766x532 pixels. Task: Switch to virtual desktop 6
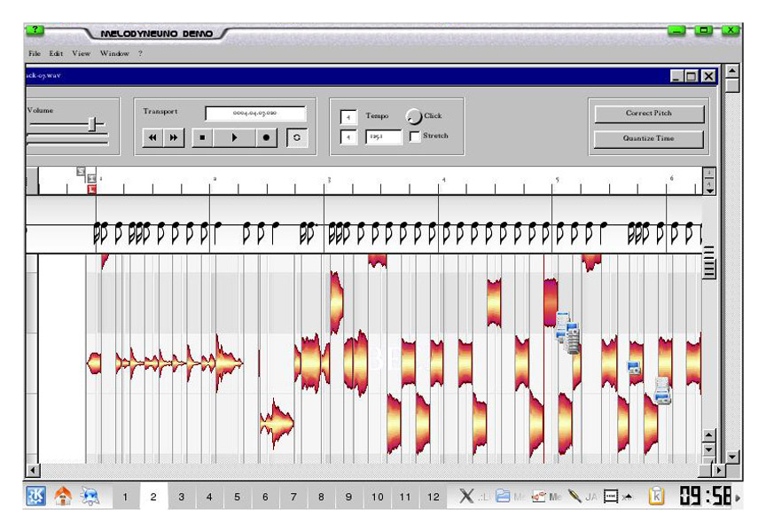tap(265, 497)
